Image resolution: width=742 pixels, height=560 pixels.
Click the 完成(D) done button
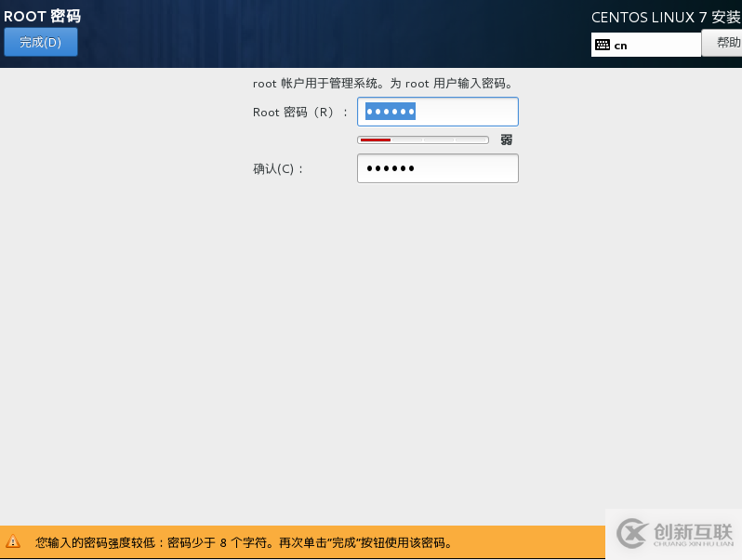coord(41,42)
